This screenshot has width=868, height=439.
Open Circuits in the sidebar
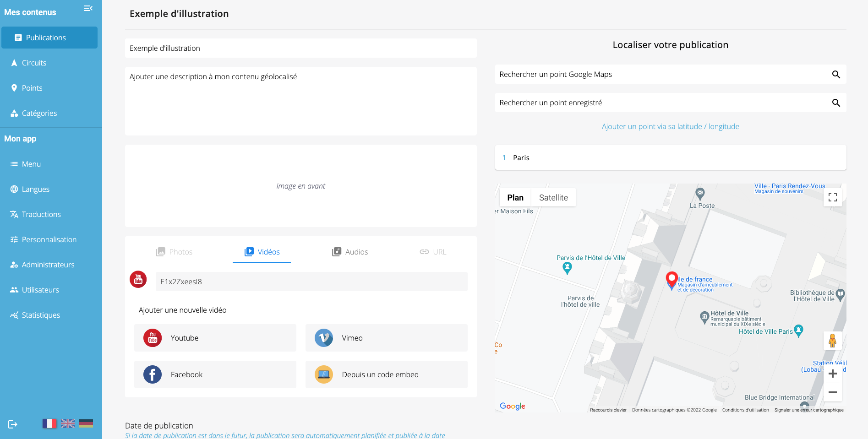tap(34, 63)
